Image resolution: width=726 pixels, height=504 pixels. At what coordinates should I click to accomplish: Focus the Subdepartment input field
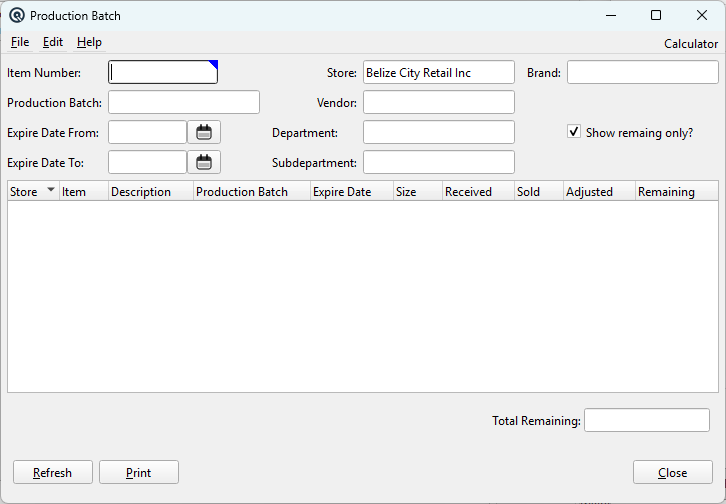pyautogui.click(x=438, y=162)
